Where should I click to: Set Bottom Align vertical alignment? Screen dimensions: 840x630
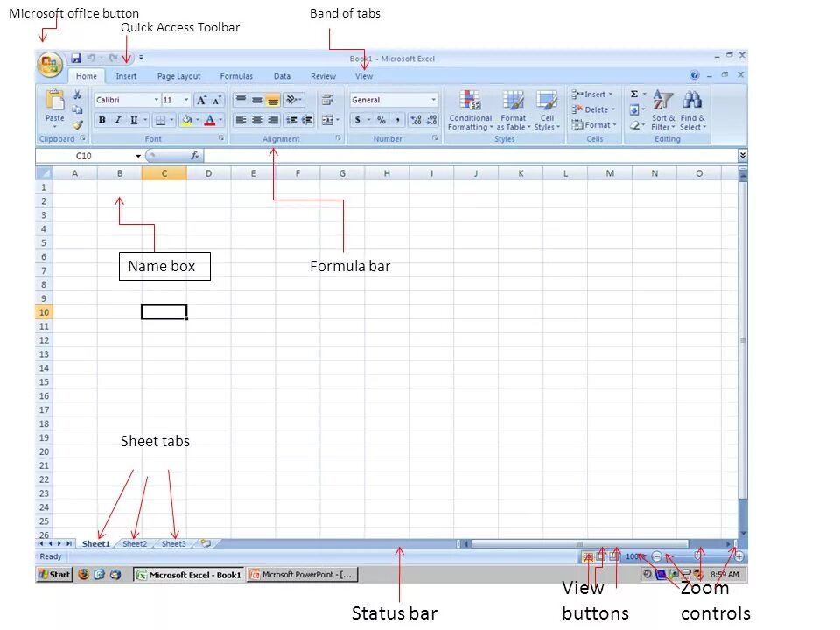tap(273, 100)
